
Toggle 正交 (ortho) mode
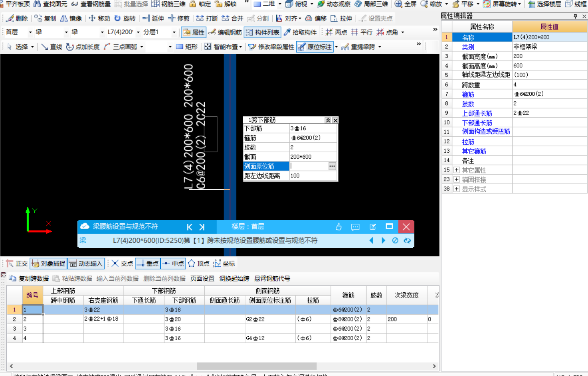[x=17, y=264]
